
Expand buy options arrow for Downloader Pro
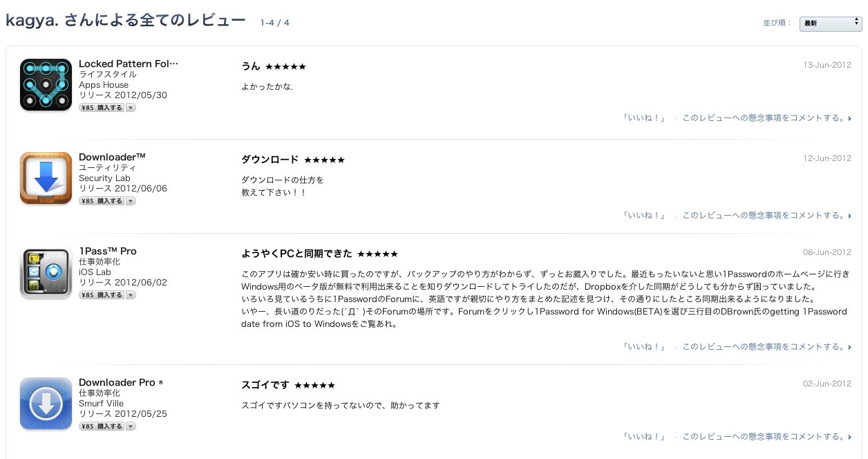(x=131, y=427)
